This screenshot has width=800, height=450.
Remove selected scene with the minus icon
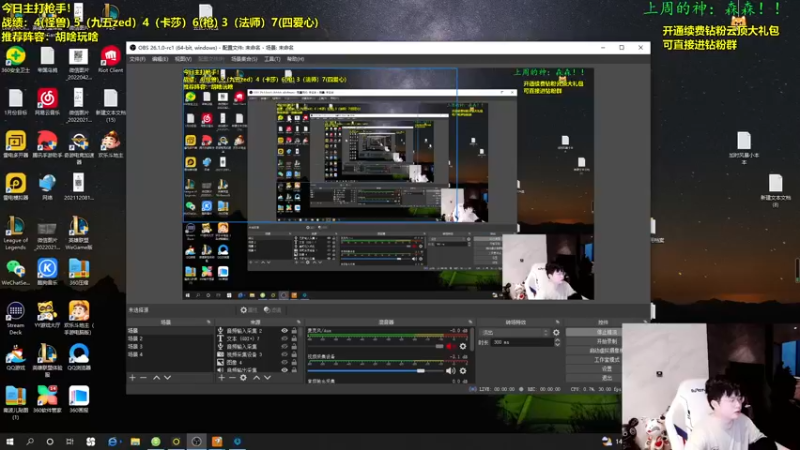143,378
